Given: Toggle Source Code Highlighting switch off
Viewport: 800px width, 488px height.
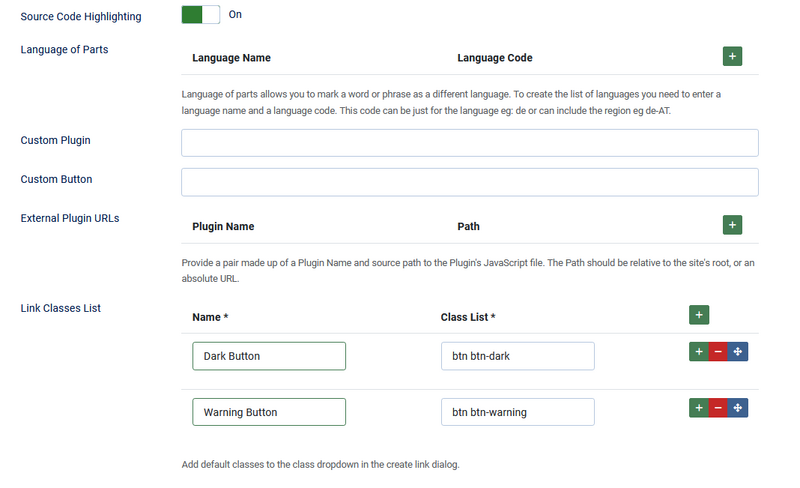Looking at the screenshot, I should 200,15.
